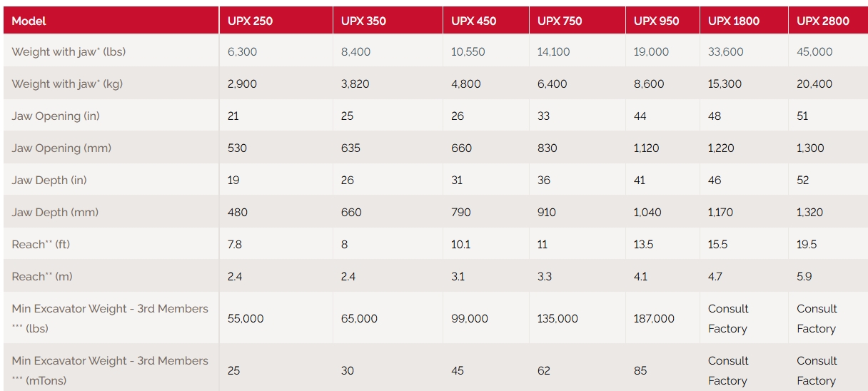This screenshot has height=391, width=868.
Task: Click the 1,220 jaw opening cell
Action: tap(725, 148)
